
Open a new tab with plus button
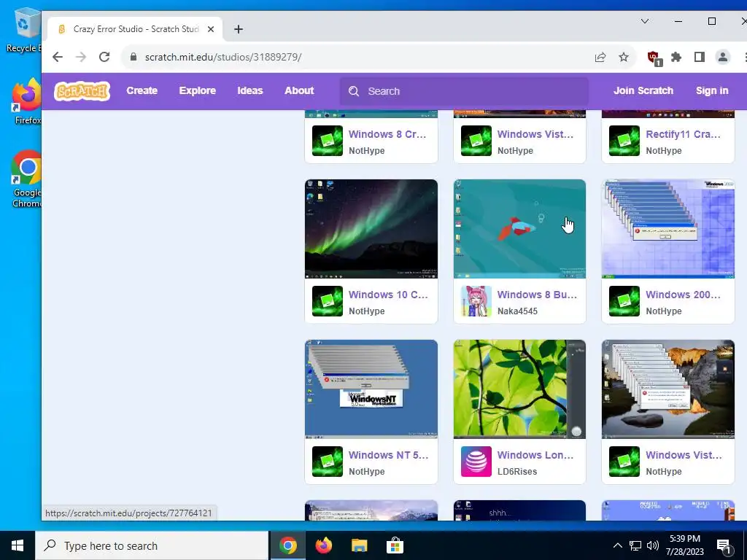[x=239, y=29]
